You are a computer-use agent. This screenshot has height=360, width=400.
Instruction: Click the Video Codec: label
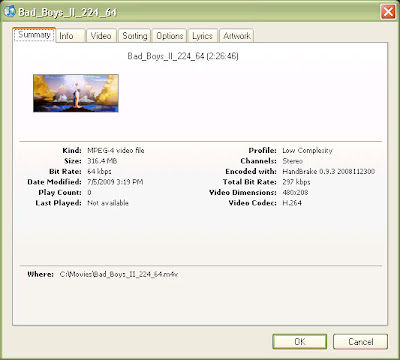coord(252,203)
